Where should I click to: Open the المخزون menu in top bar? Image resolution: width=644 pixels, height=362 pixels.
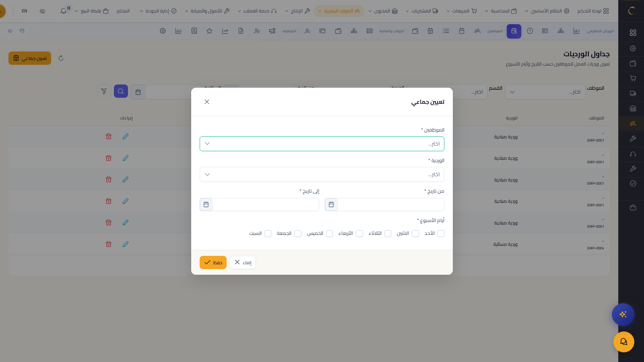click(383, 11)
